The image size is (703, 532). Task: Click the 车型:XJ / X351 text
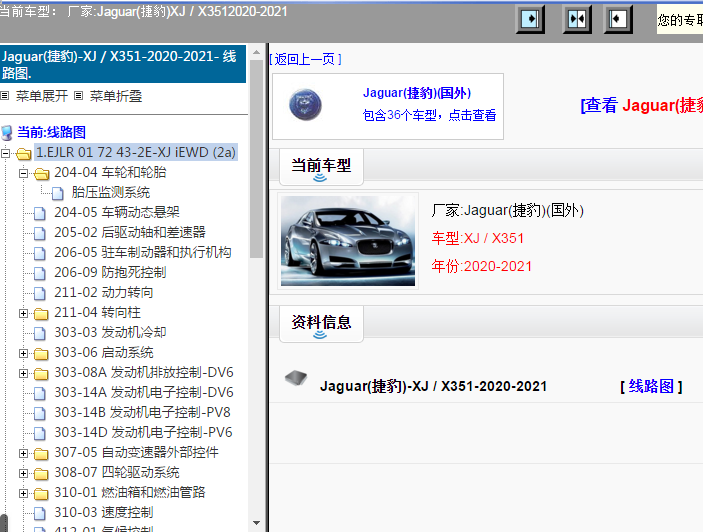[478, 238]
